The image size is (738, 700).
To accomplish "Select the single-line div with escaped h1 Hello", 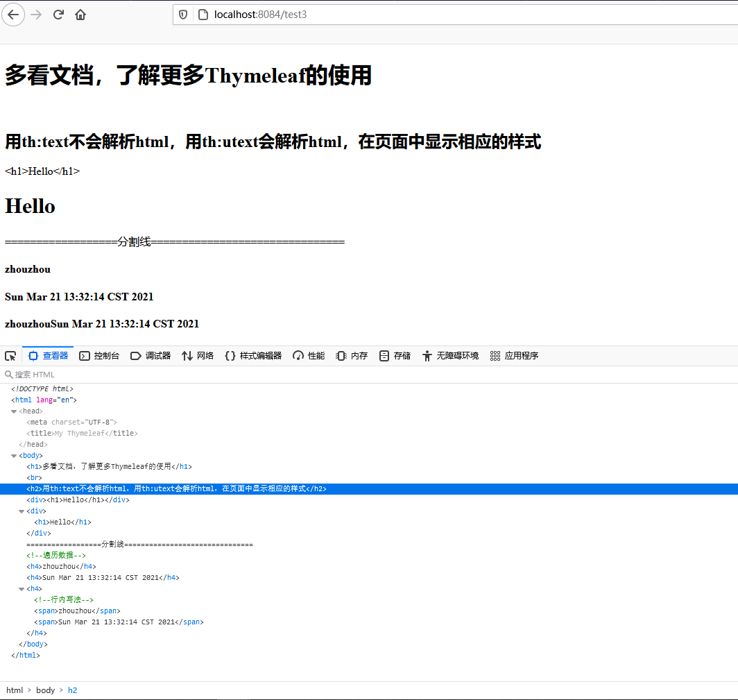I will (x=78, y=500).
